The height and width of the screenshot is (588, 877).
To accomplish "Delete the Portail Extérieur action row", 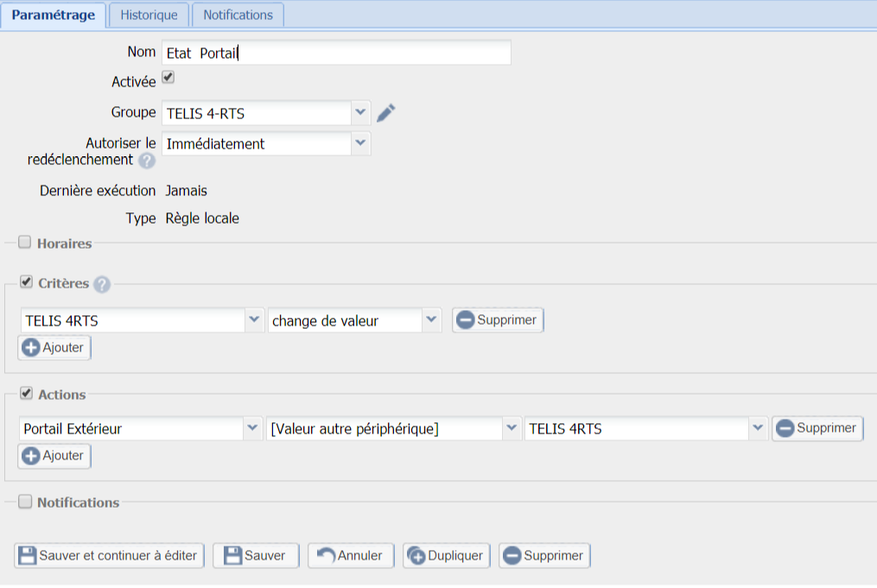I will [817, 428].
